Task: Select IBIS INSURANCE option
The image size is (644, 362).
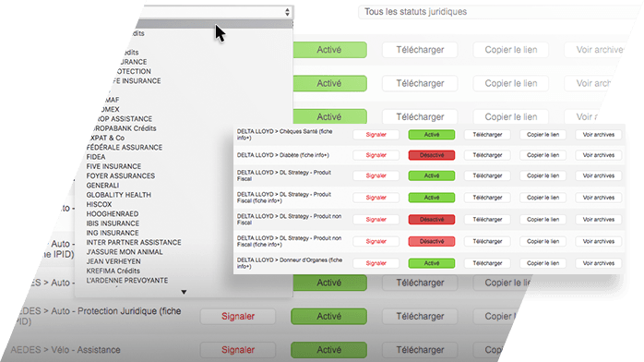Action: click(113, 223)
